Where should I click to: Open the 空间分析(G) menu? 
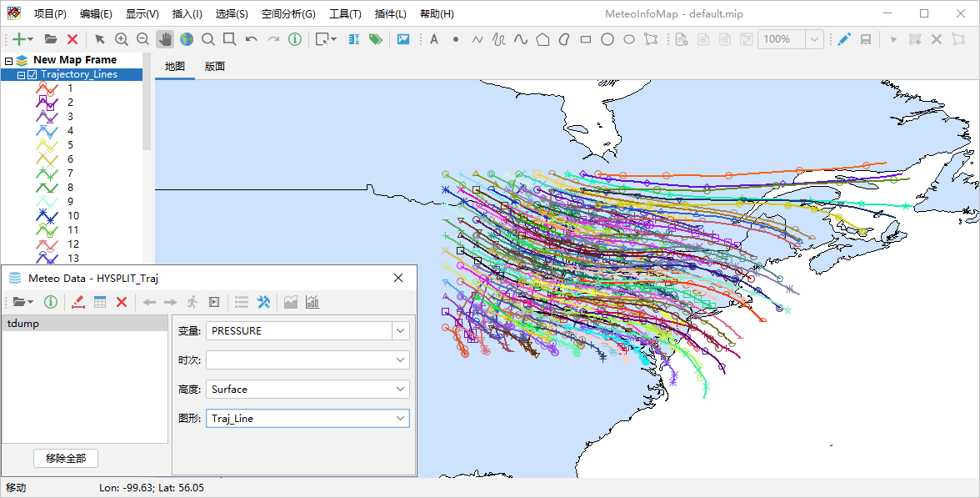[288, 13]
